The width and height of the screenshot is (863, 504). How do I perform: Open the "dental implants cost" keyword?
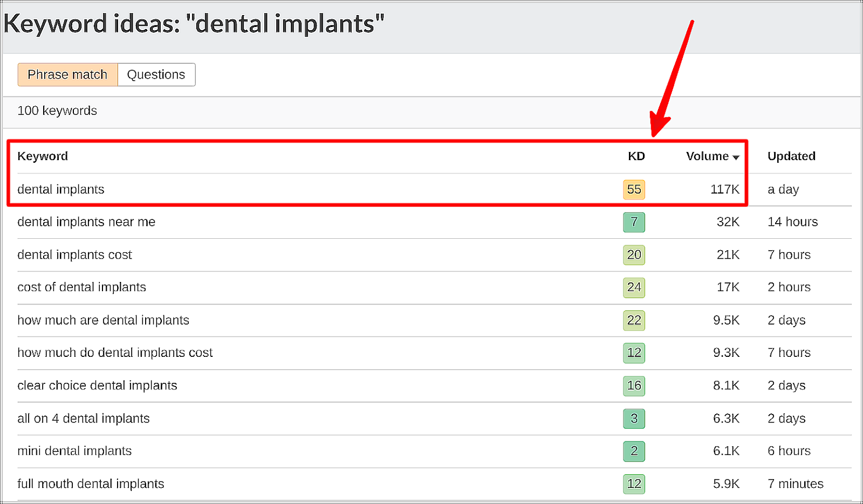tap(74, 254)
